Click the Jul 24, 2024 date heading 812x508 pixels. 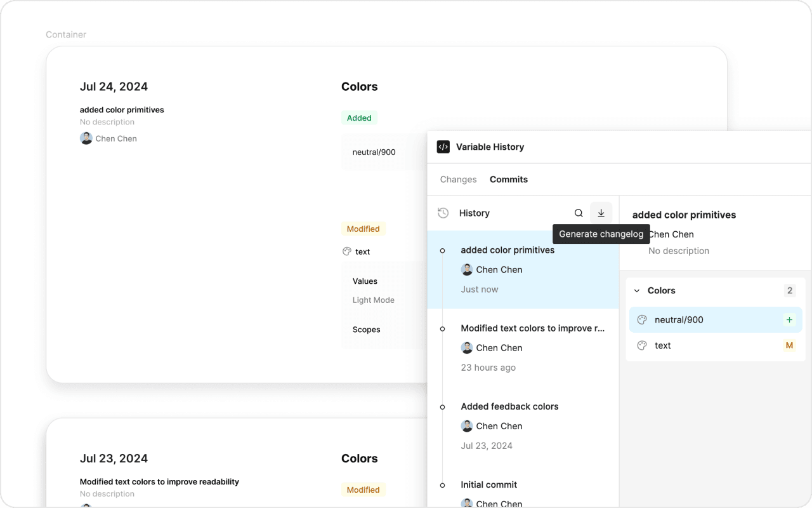(114, 87)
